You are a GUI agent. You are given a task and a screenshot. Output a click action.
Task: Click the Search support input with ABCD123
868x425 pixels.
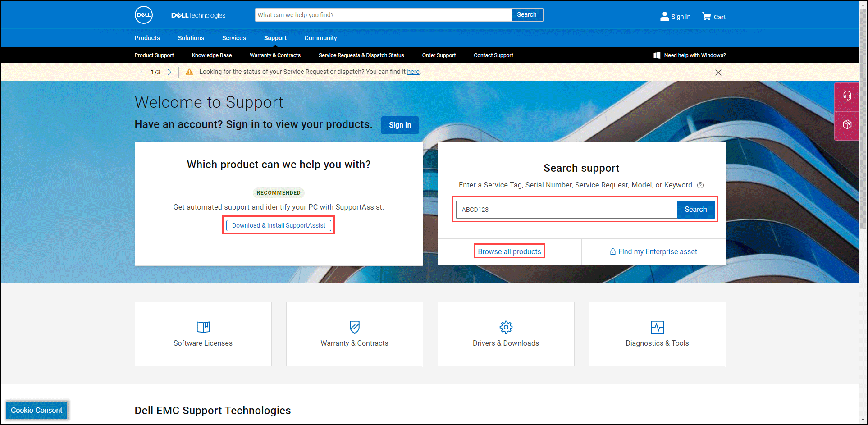click(567, 210)
